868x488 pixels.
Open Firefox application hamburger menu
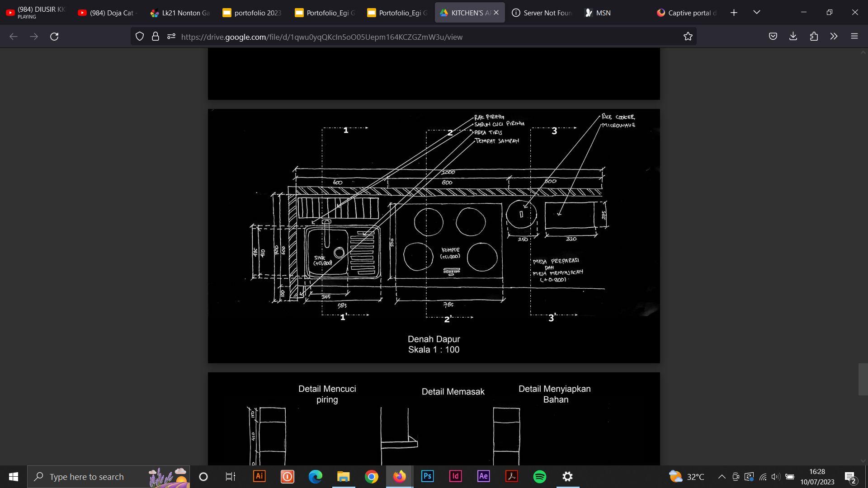point(854,37)
